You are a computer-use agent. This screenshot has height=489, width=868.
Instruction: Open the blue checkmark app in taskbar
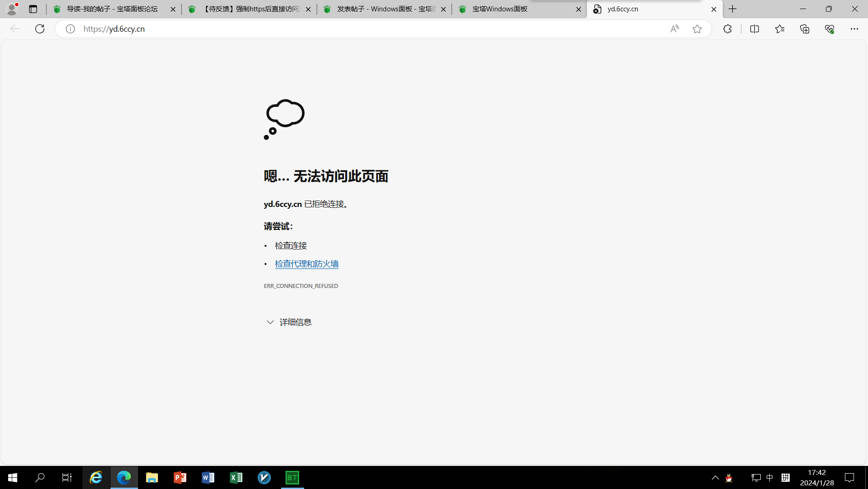pyautogui.click(x=264, y=477)
